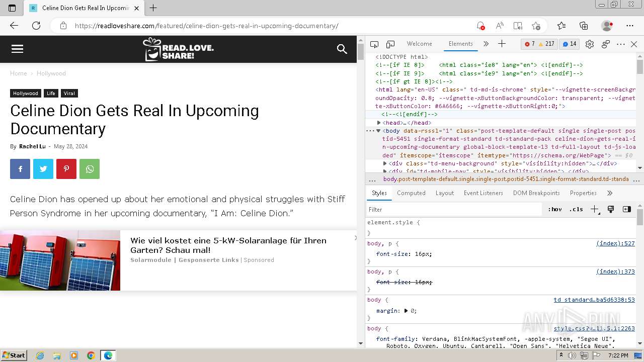Click the Hollywood breadcrumb link
The width and height of the screenshot is (644, 362).
coord(51,73)
